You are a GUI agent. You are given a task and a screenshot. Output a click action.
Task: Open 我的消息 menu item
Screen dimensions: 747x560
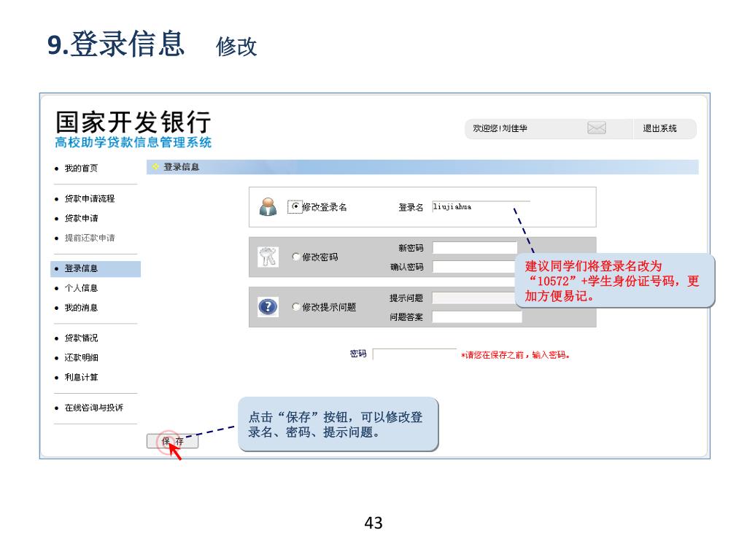81,308
